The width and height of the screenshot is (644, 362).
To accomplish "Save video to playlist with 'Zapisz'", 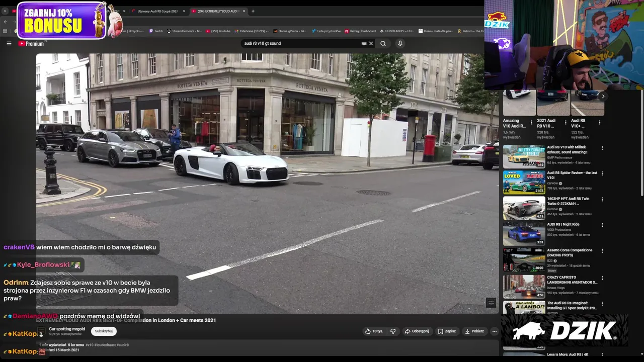I will (447, 331).
